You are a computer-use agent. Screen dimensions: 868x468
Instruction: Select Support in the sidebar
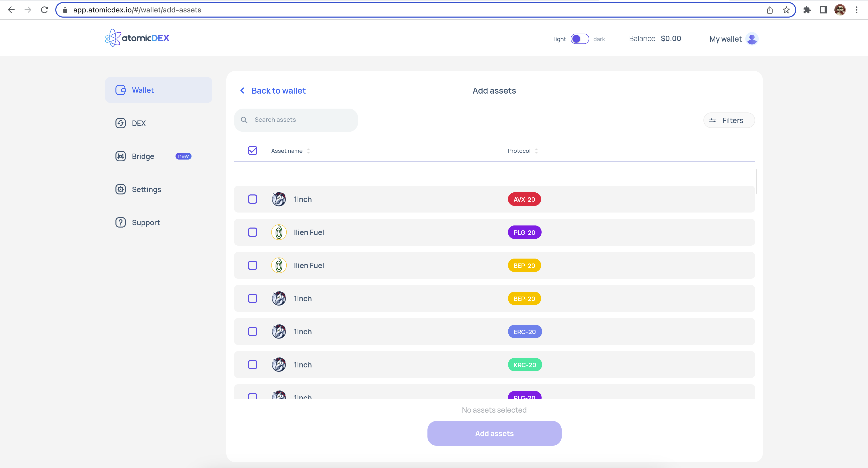(x=158, y=222)
